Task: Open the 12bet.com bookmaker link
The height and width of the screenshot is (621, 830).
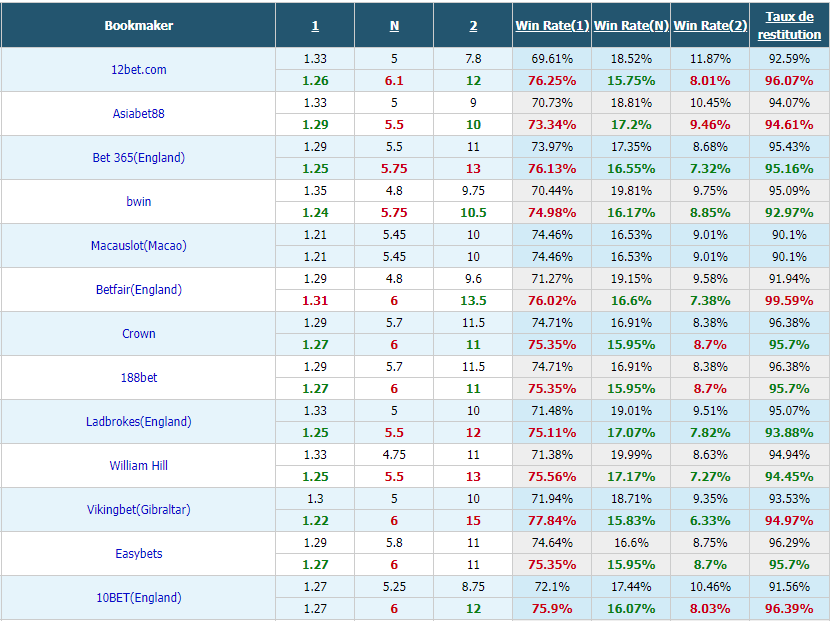Action: (139, 69)
